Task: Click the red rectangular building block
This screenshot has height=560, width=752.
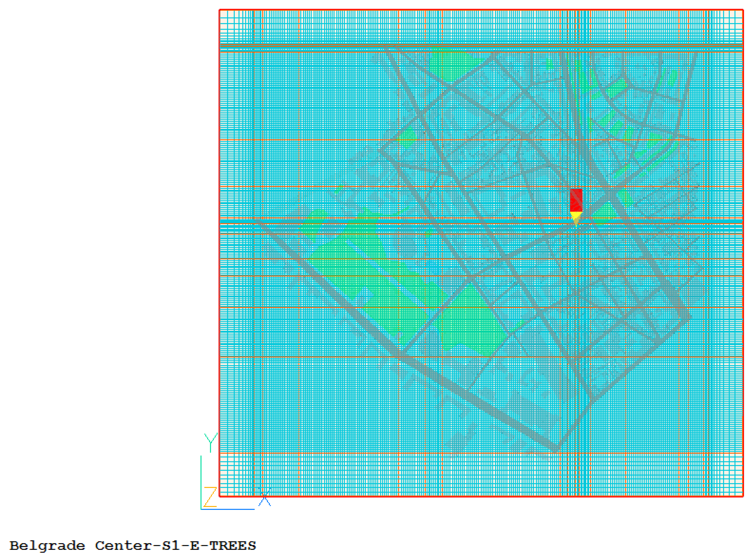Action: tap(576, 200)
